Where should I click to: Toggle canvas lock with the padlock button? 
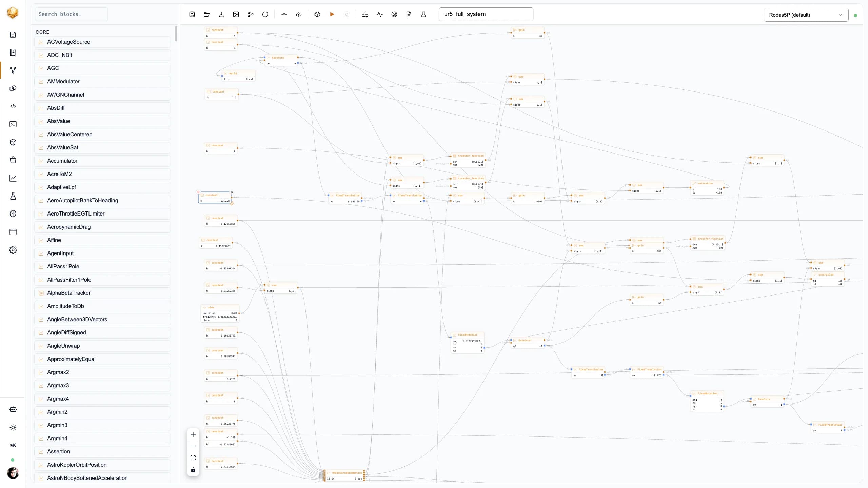tap(193, 470)
